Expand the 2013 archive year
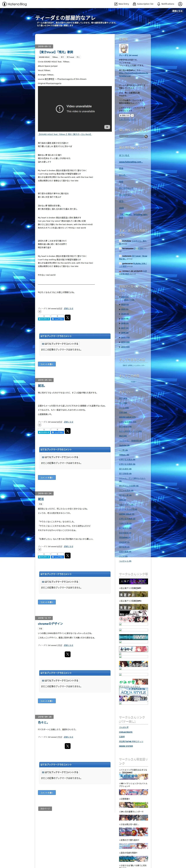Viewport: 186px width, 868px height. click(120, 347)
